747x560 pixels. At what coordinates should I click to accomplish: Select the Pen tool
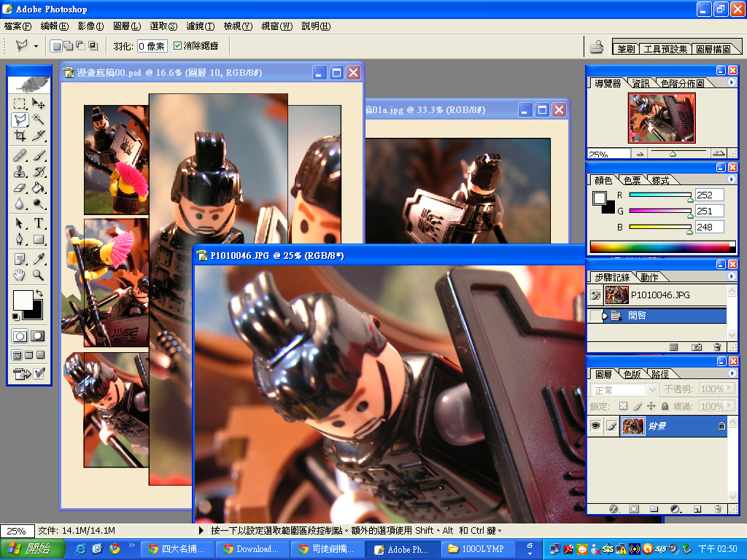(x=20, y=239)
